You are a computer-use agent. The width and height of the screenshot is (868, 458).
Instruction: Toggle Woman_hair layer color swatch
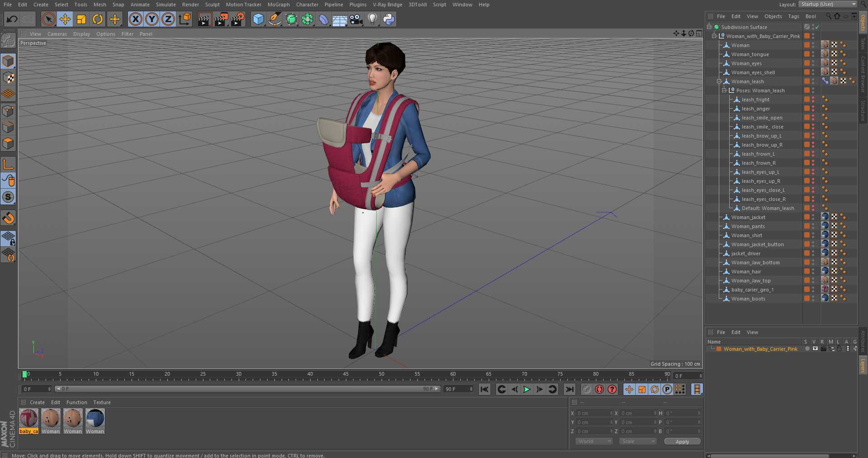[x=807, y=272]
